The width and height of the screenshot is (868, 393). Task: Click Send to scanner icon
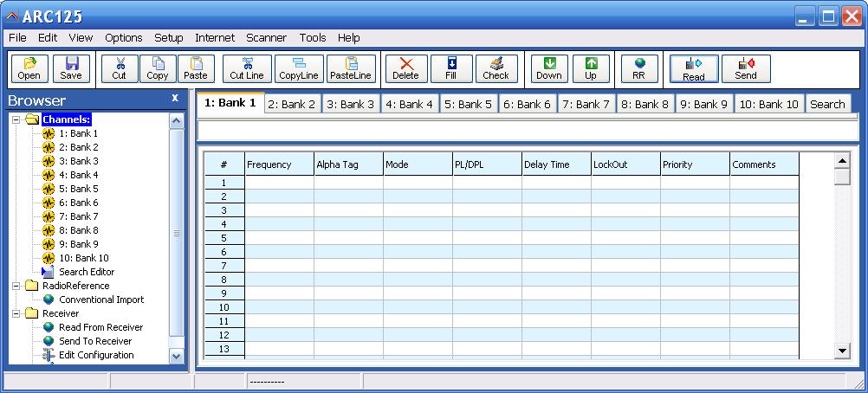click(746, 68)
